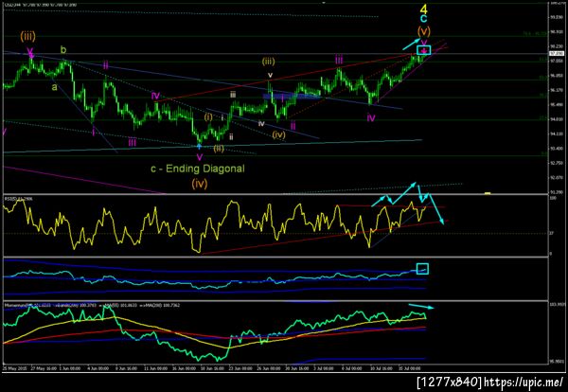Image resolution: width=568 pixels, height=392 pixels.
Task: Click the '10 Jul 16:00' time axis label
Action: [x=381, y=368]
